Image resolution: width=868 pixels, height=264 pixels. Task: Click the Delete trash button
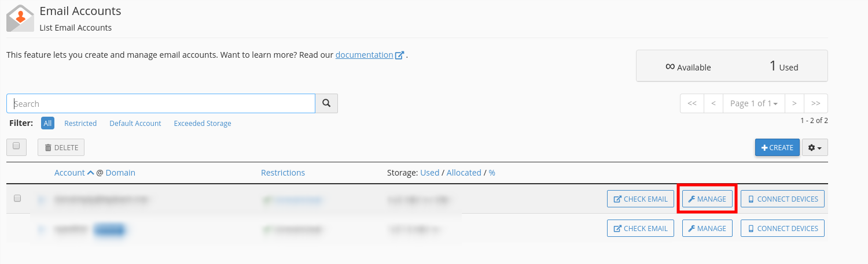click(61, 147)
